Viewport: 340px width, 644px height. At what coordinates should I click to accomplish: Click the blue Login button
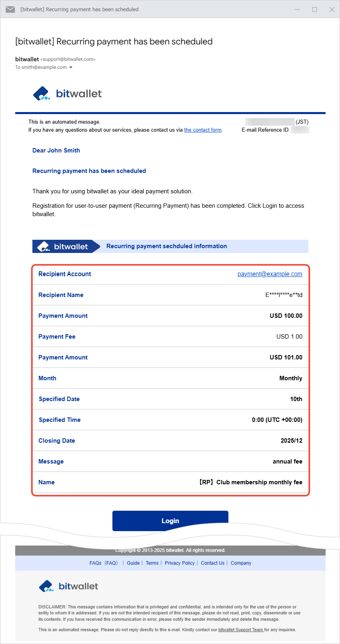tap(170, 521)
